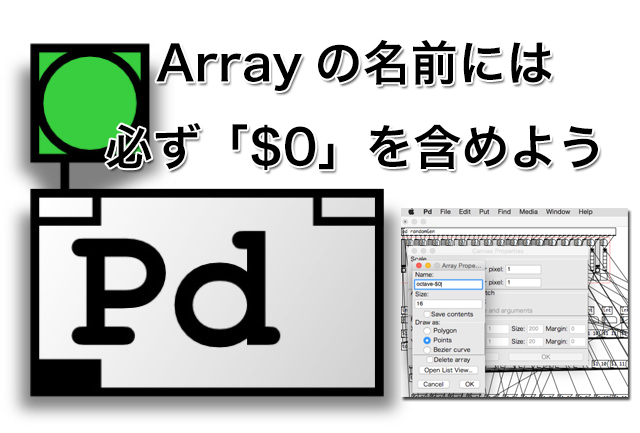Confirm Array Properties with OK

click(469, 384)
